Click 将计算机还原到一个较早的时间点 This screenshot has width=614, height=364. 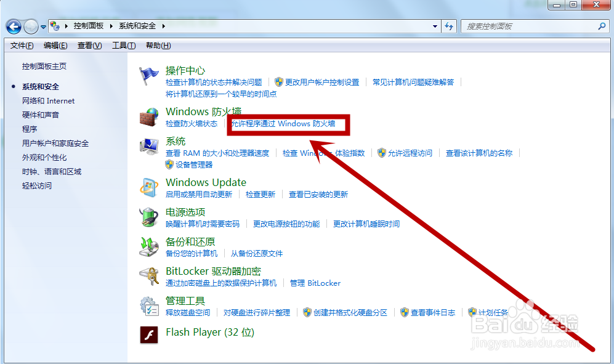(x=221, y=94)
